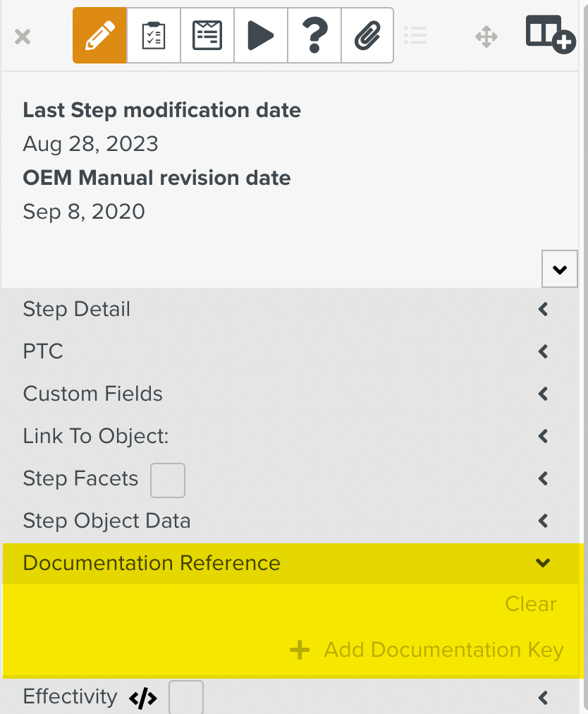
Task: Toggle the Effectivity checkbox
Action: (185, 697)
